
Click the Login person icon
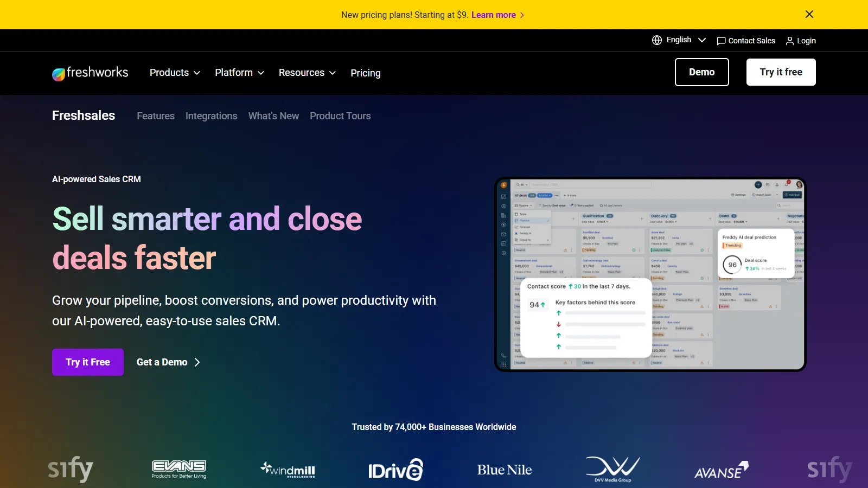coord(790,41)
